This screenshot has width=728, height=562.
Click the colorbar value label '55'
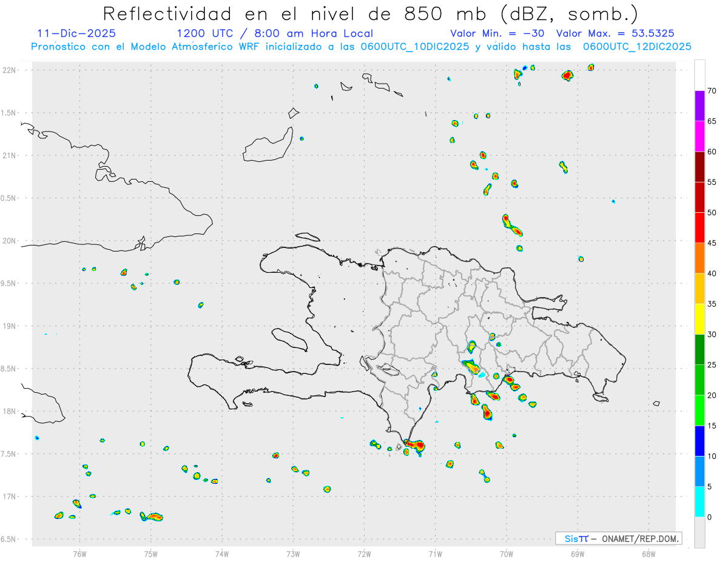tap(712, 182)
